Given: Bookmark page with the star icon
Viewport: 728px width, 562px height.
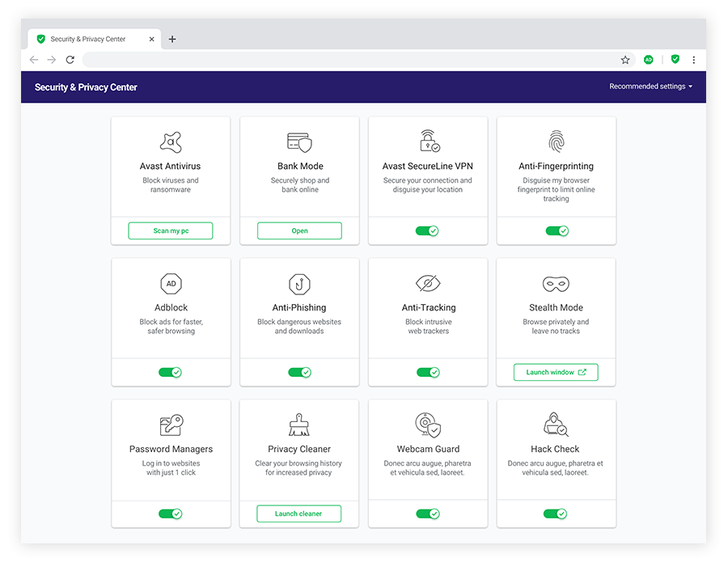Looking at the screenshot, I should coord(625,60).
